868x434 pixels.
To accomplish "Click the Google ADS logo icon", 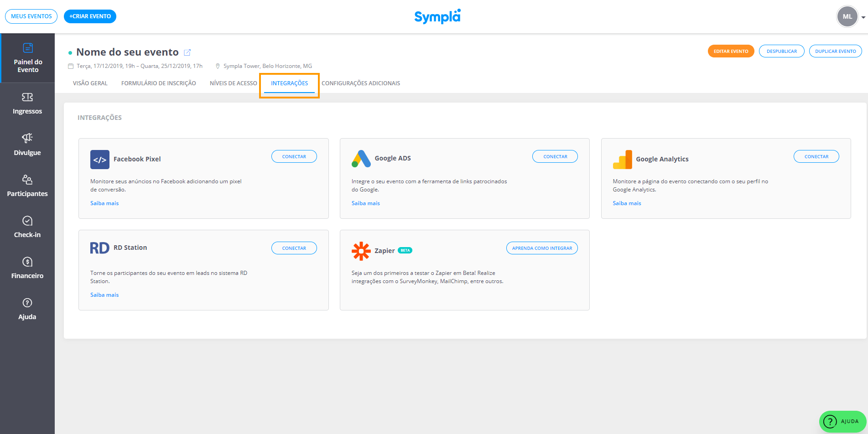I will (x=361, y=159).
